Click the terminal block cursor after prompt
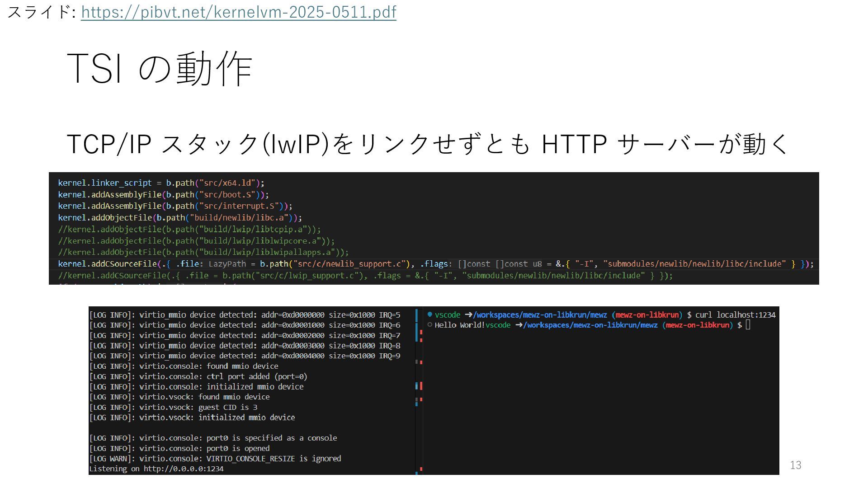The width and height of the screenshot is (868, 488). pyautogui.click(x=748, y=325)
